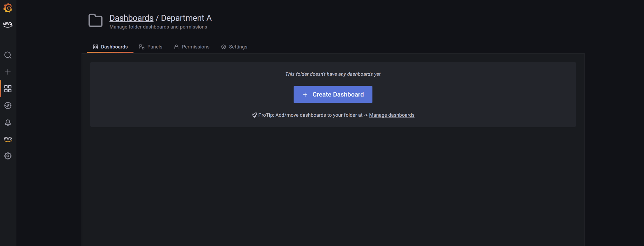This screenshot has height=246, width=644.
Task: Select the four-squares Dashboards sidebar icon
Action: click(8, 89)
